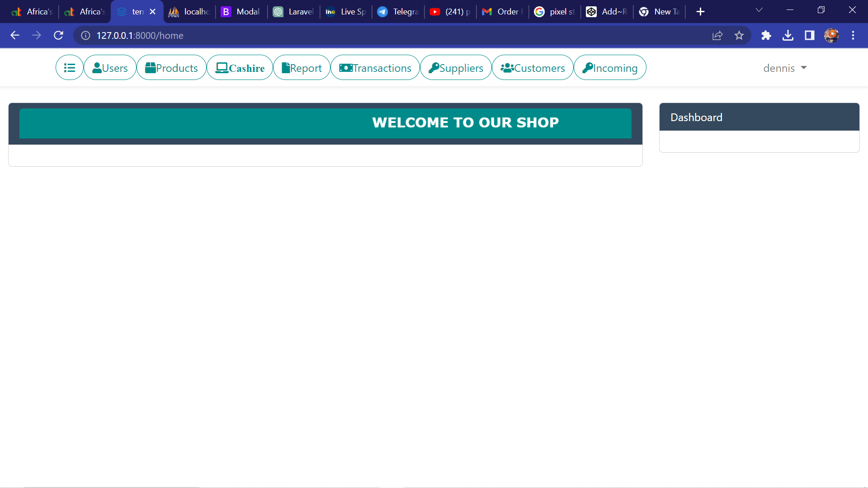Open the Users page
This screenshot has width=868, height=488.
(110, 68)
